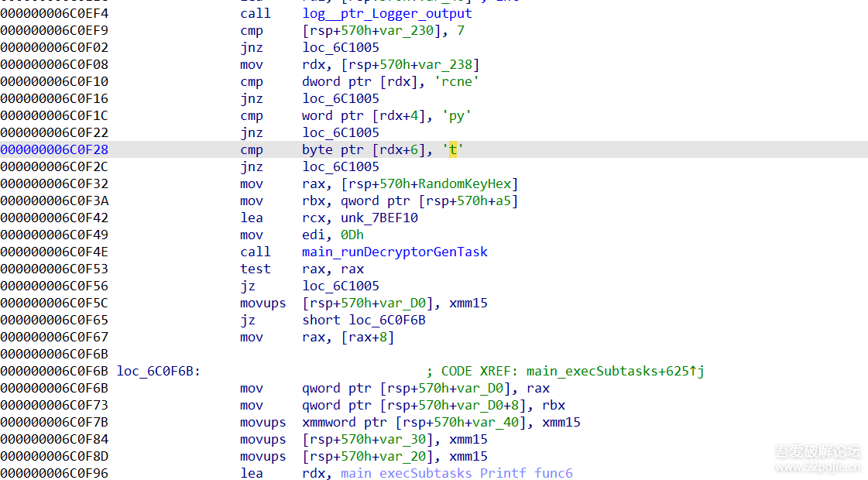Screen dimensions: 868x480
Task: Click loc_6C1005 target at address 6C0F56
Action: 341,286
